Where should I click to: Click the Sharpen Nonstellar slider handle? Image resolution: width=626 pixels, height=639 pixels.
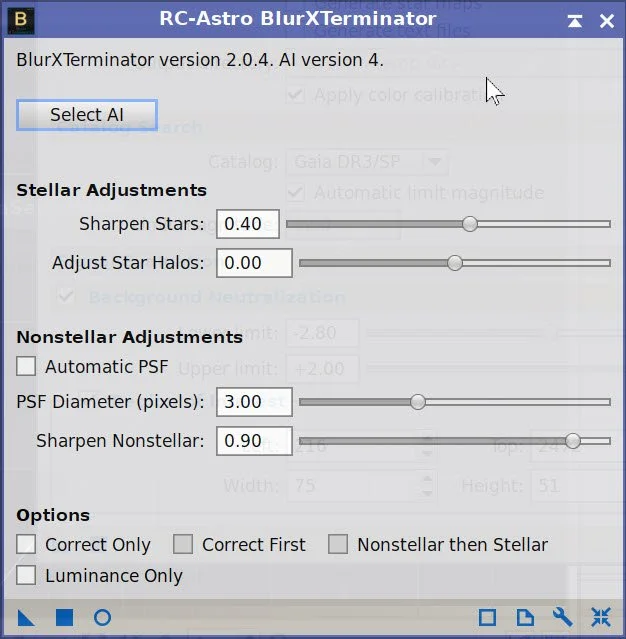(573, 441)
